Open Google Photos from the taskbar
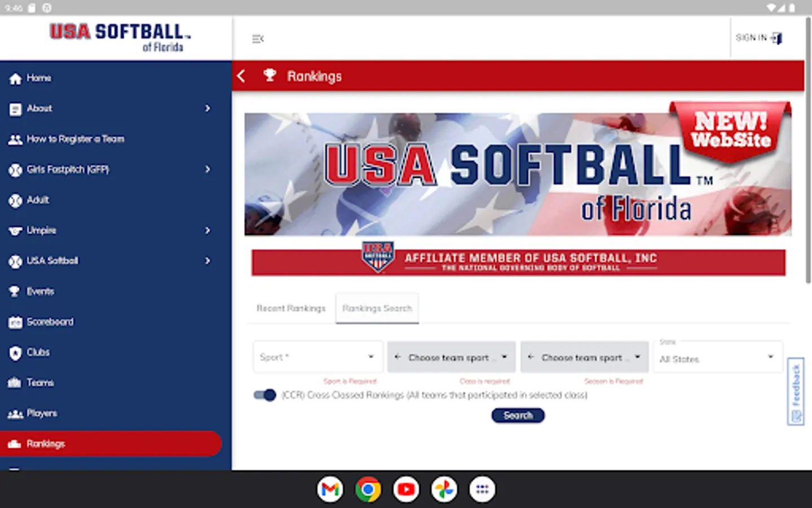 click(444, 489)
